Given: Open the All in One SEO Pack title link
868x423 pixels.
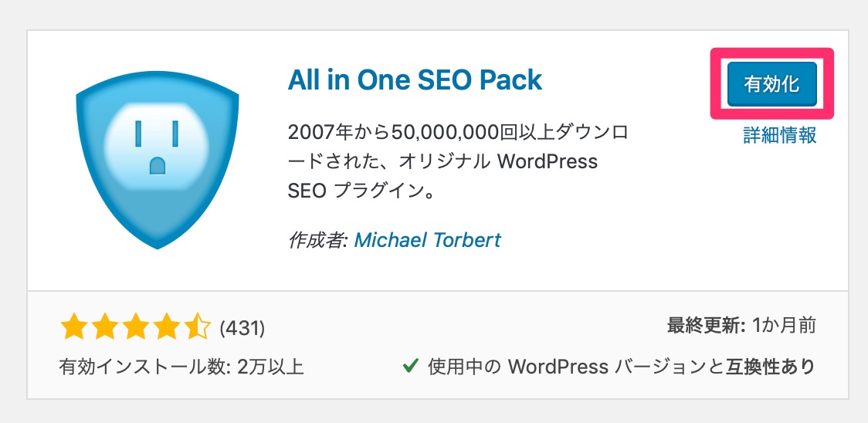Looking at the screenshot, I should pos(415,80).
